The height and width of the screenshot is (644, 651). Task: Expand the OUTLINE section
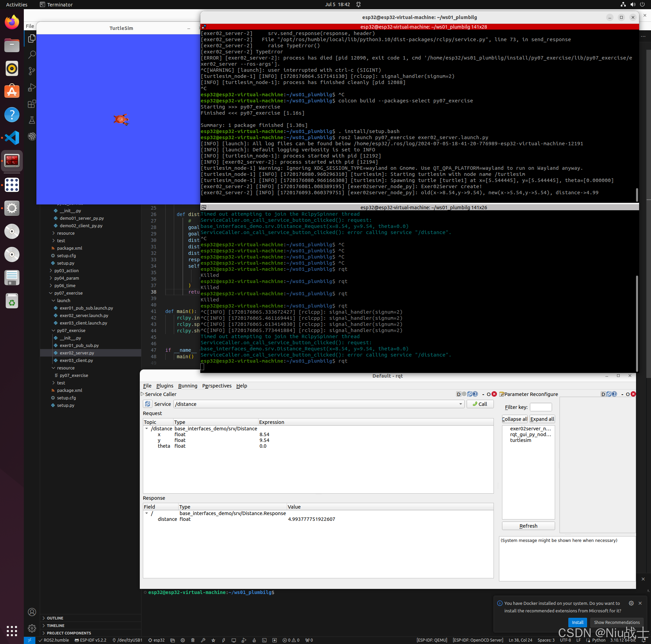[55, 618]
